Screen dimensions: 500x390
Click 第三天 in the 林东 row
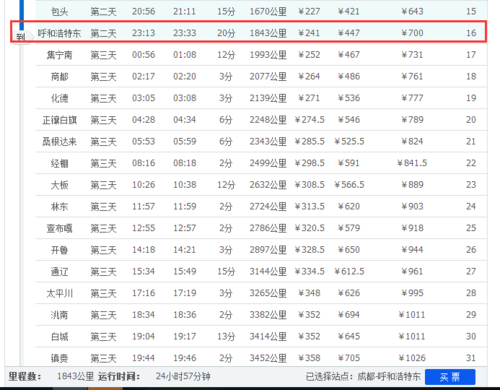pyautogui.click(x=103, y=207)
